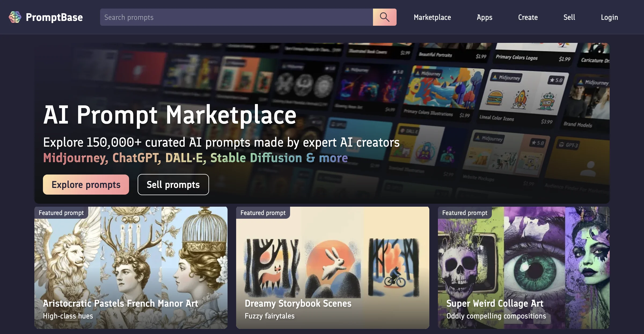
Task: Click the search input field
Action: pos(236,17)
